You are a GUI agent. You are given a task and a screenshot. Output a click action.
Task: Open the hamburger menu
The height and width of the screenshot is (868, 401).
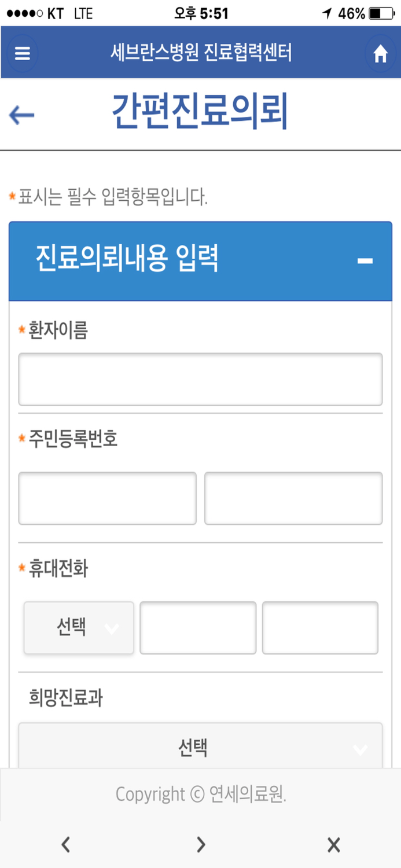(22, 53)
